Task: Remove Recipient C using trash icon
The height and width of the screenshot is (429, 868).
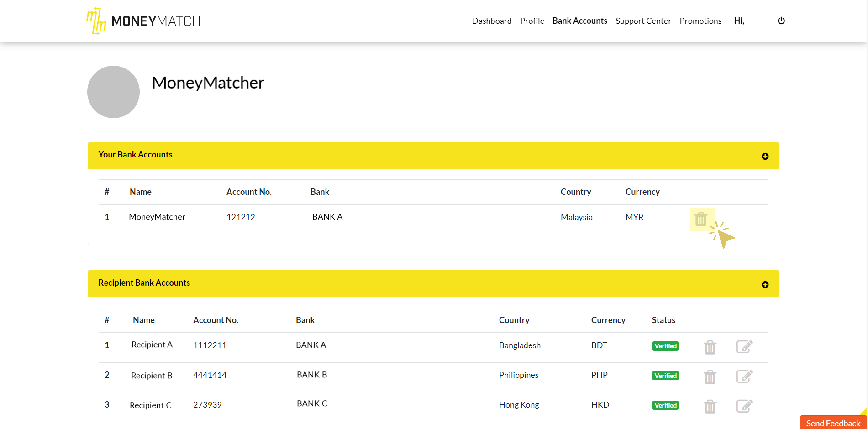Action: 710,407
